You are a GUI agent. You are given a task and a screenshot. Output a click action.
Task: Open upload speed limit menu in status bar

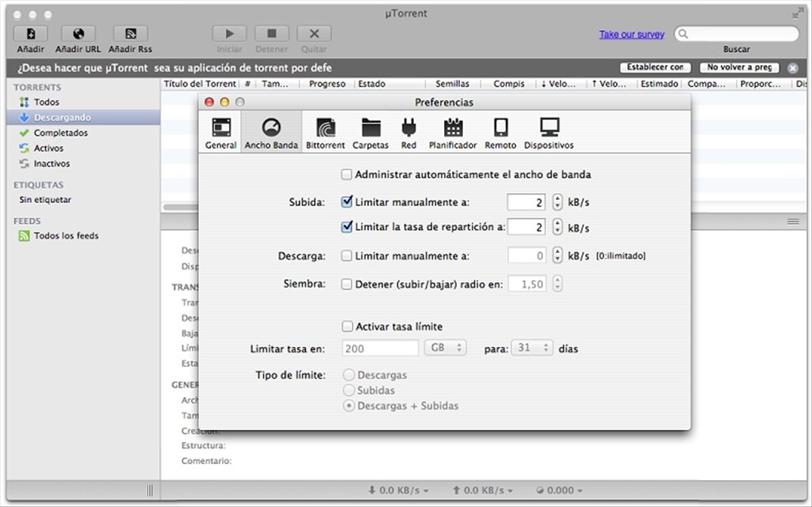tap(483, 490)
